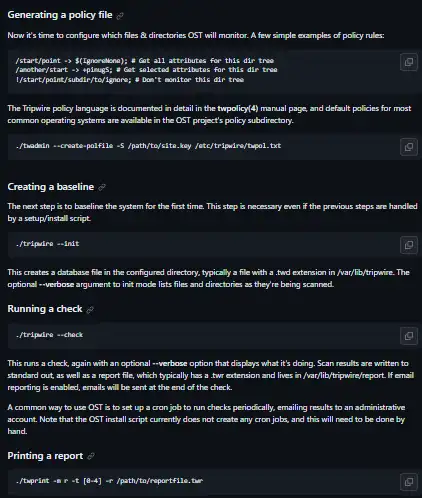Copy the tripwire --check command
Viewport: 422px width, 498px height.
point(409,336)
